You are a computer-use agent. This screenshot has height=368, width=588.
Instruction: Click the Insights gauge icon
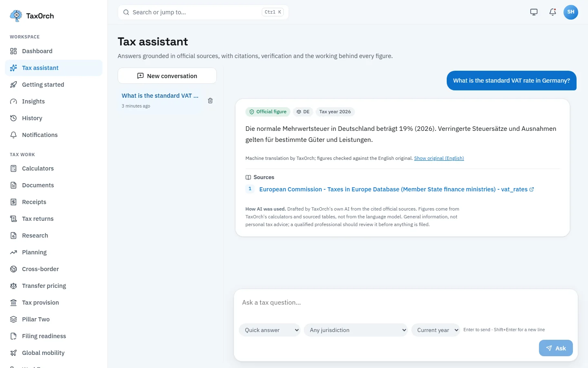click(x=13, y=101)
